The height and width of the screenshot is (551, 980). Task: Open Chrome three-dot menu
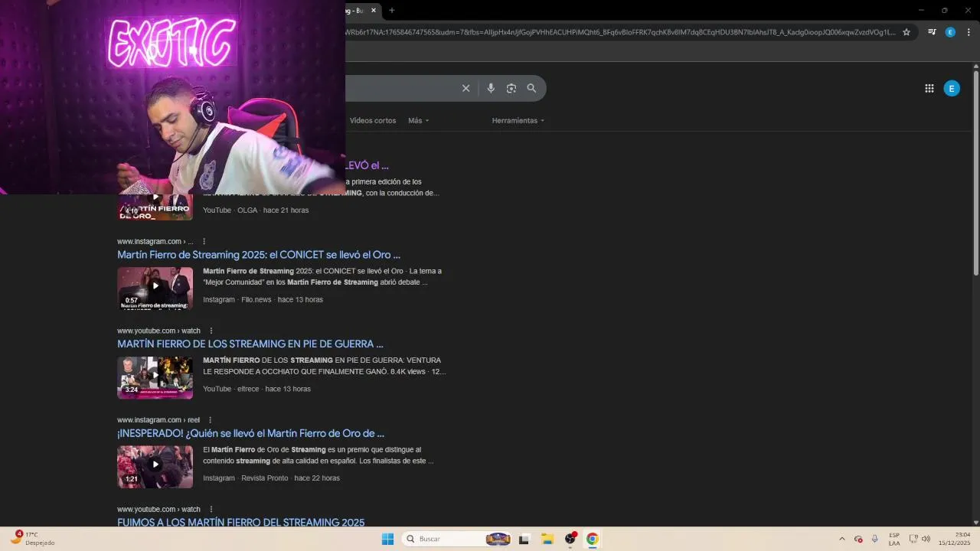(969, 32)
